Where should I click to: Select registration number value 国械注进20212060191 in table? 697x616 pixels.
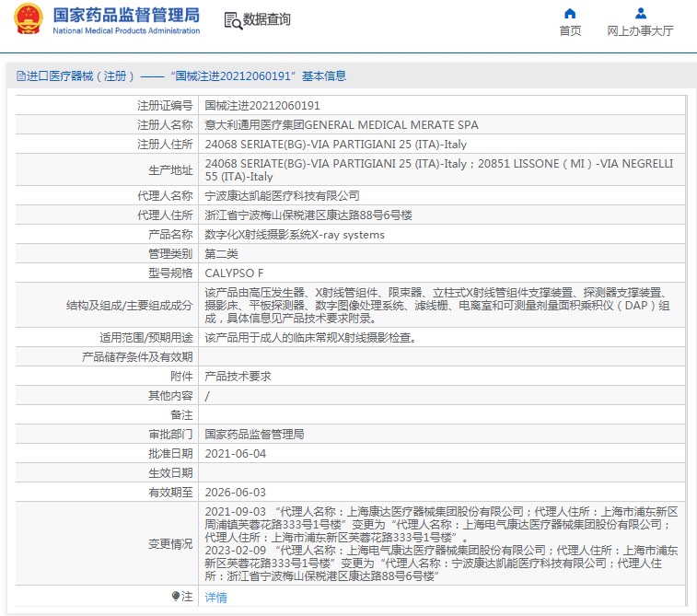point(262,105)
